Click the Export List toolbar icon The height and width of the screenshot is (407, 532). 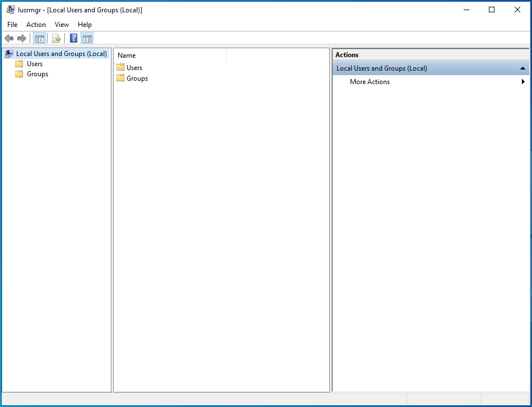pyautogui.click(x=56, y=38)
